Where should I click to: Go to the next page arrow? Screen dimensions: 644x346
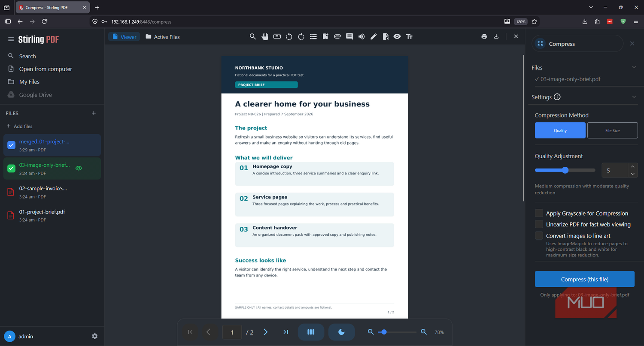[x=265, y=332]
